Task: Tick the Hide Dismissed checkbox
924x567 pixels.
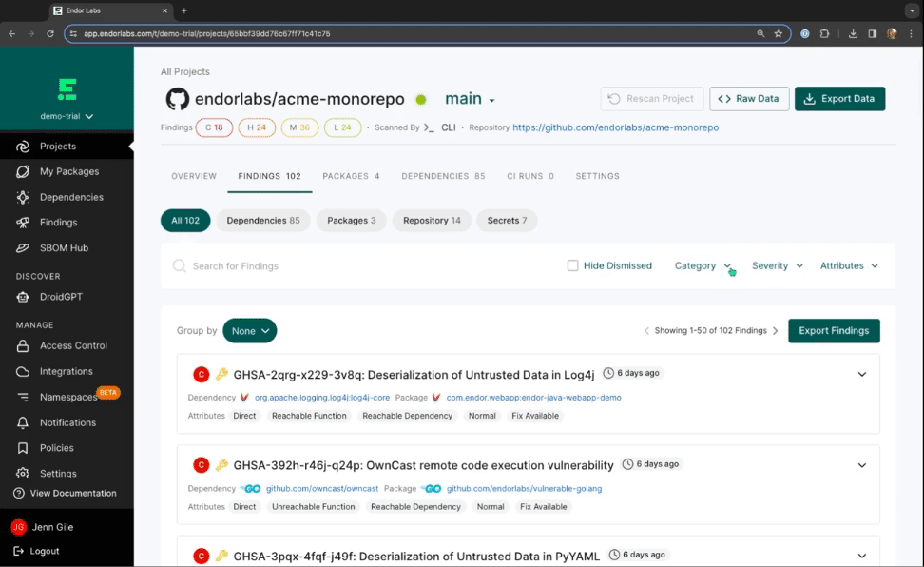Action: pos(573,265)
